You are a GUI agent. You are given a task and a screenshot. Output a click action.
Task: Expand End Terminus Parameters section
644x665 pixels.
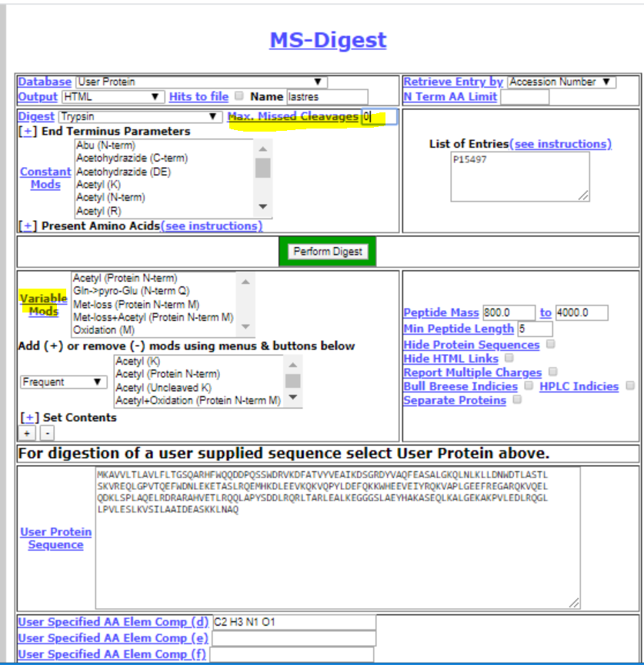[x=28, y=132]
